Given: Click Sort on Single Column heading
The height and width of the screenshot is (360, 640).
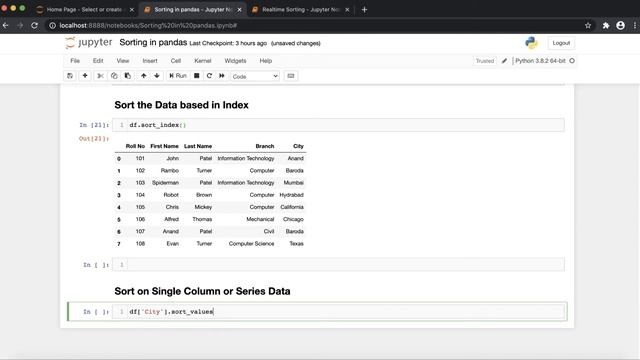Looking at the screenshot, I should pos(202,291).
